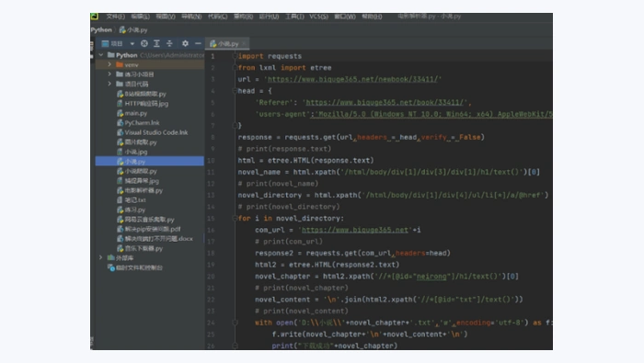The image size is (644, 363).
Task: Toggle fold marker beside the with open line
Action: pyautogui.click(x=235, y=323)
